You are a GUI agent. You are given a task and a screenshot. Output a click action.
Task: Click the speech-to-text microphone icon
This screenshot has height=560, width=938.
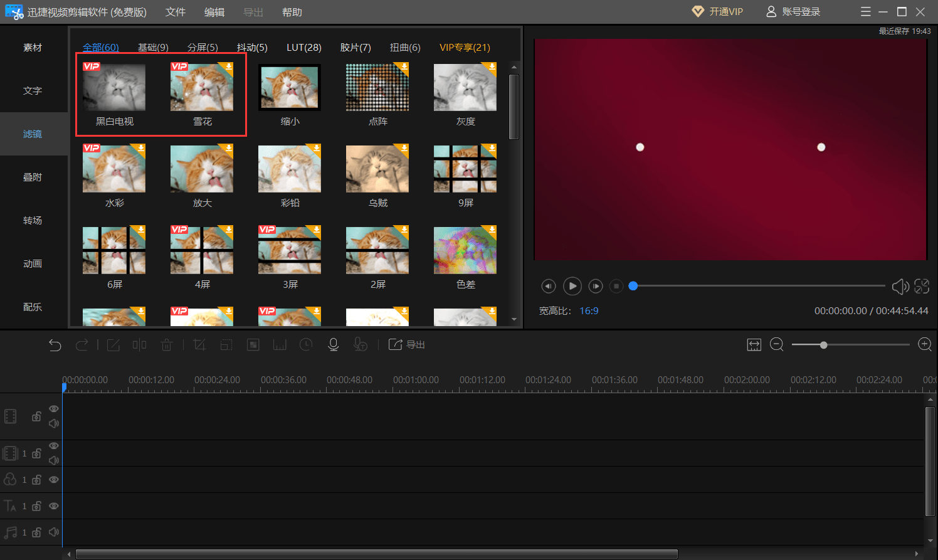coord(360,345)
